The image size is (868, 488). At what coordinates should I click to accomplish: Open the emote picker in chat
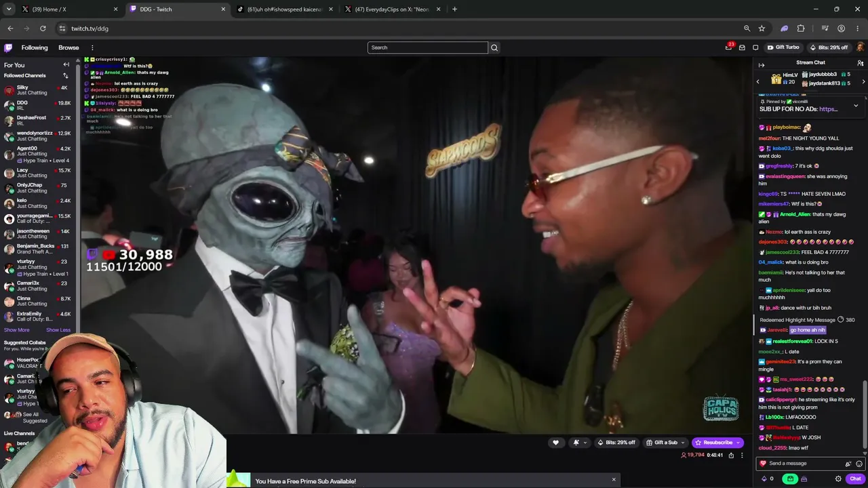(x=859, y=464)
